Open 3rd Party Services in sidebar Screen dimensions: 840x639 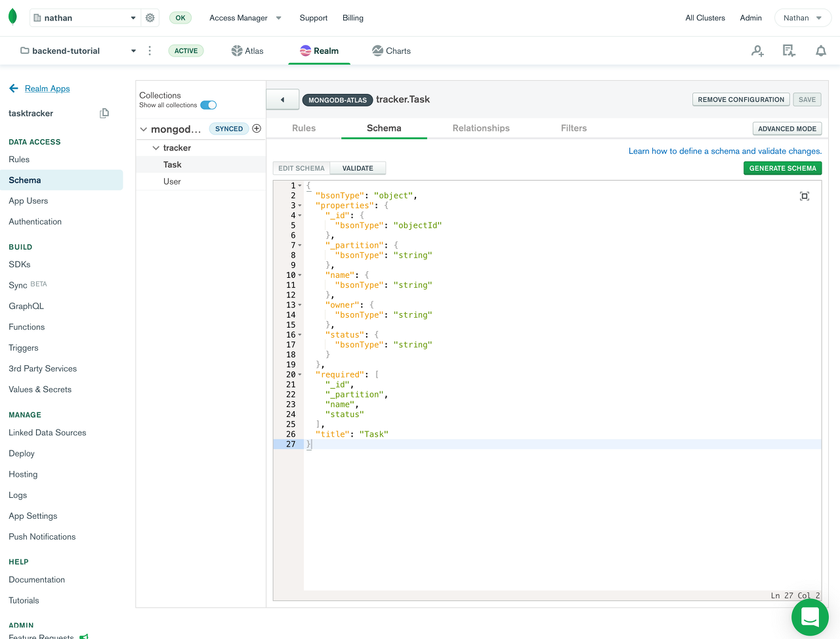click(x=43, y=369)
